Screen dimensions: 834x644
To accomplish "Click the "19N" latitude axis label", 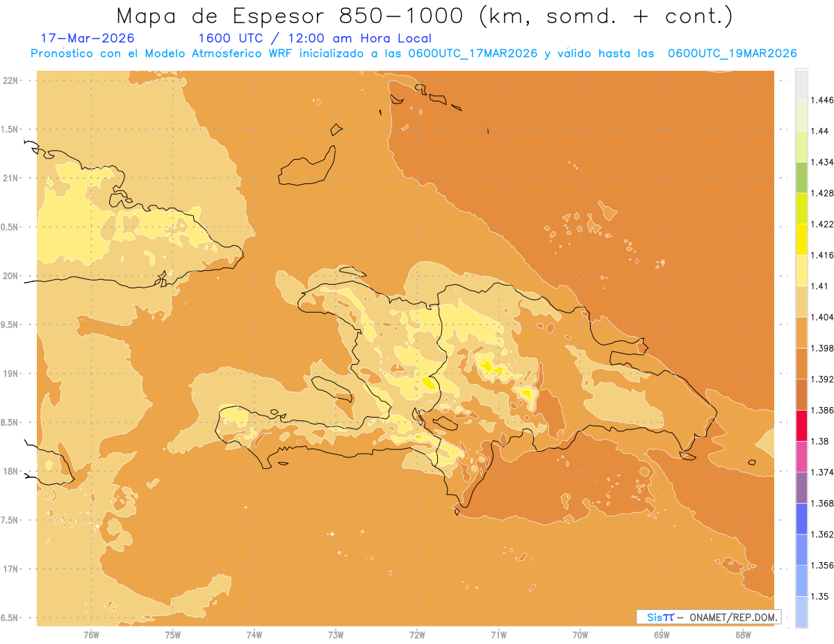I will (12, 373).
